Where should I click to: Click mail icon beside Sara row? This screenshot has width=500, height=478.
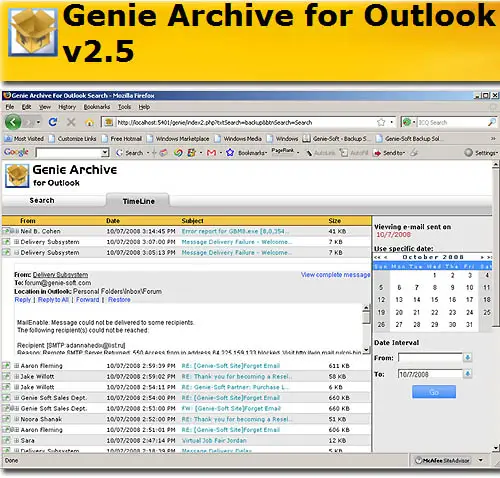6,440
